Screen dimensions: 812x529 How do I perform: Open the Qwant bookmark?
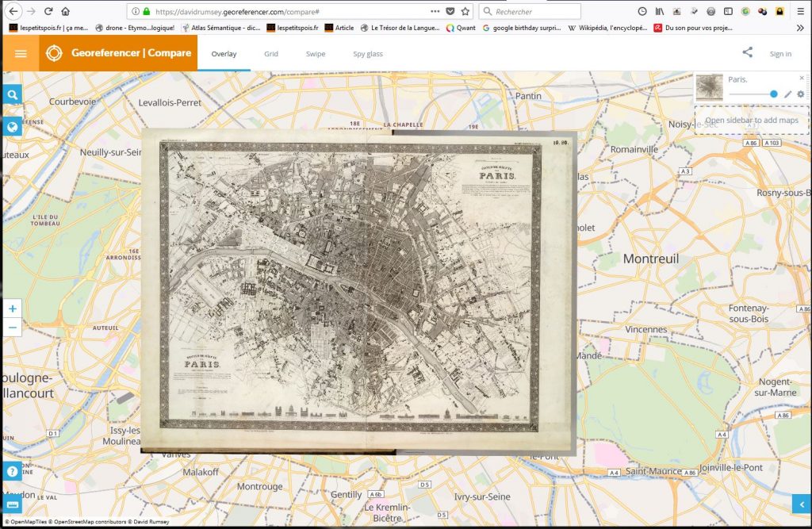[x=461, y=28]
